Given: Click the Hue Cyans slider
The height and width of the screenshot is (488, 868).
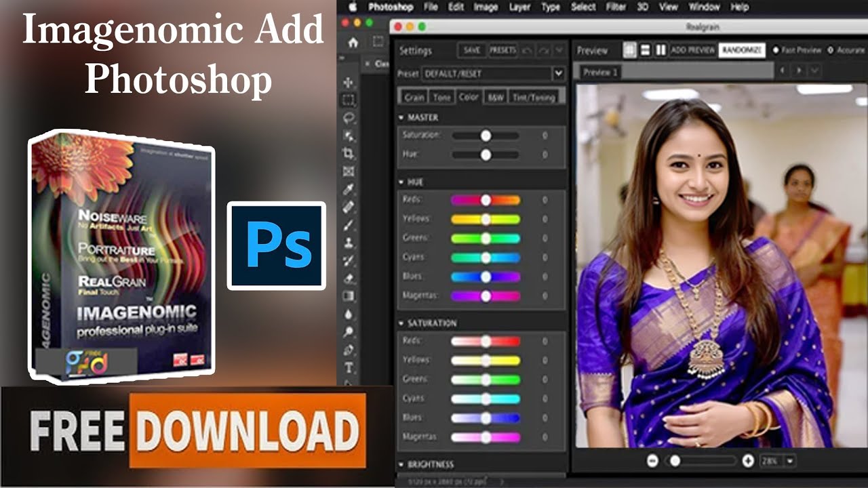Looking at the screenshot, I should click(486, 258).
